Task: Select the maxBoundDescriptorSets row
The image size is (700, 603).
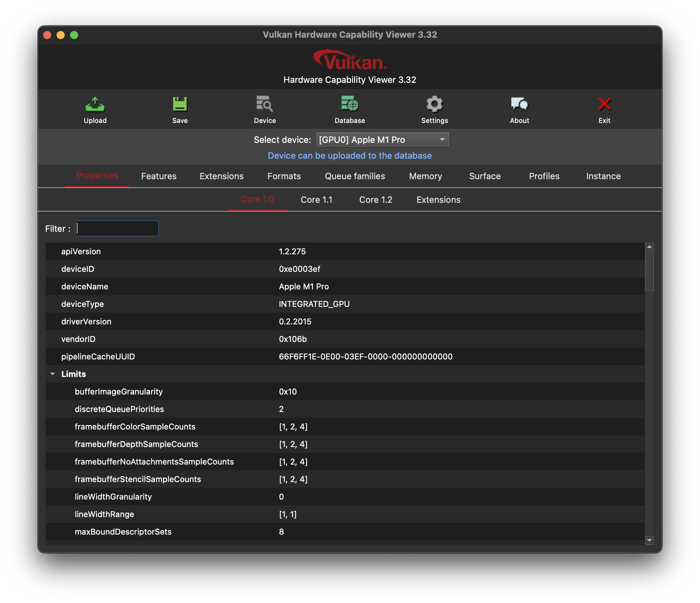Action: point(345,532)
